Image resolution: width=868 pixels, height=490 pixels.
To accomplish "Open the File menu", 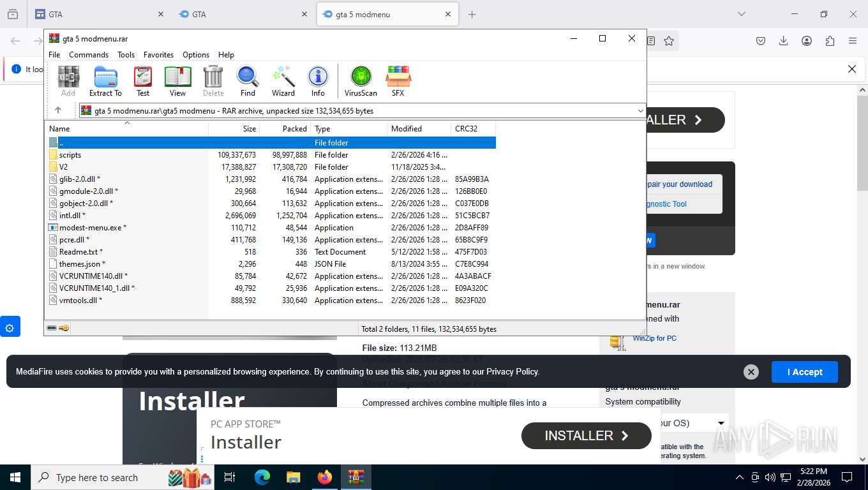I will [x=54, y=55].
